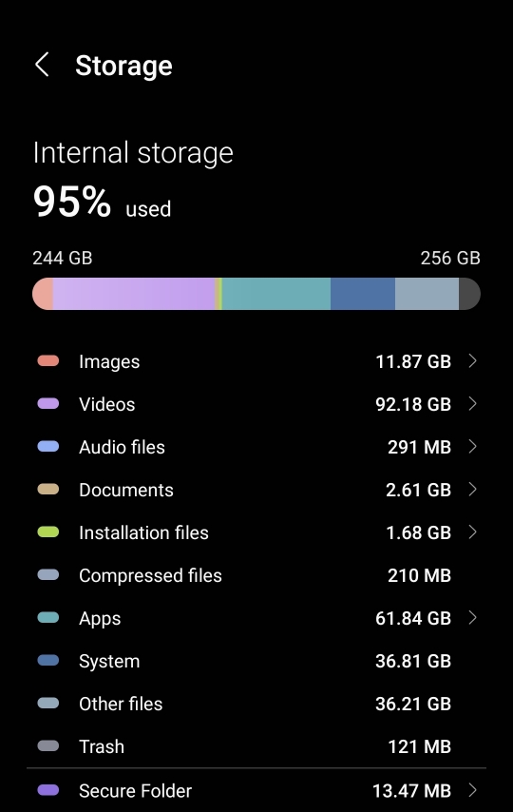
Task: Click the green Installation files pill
Action: pos(48,532)
